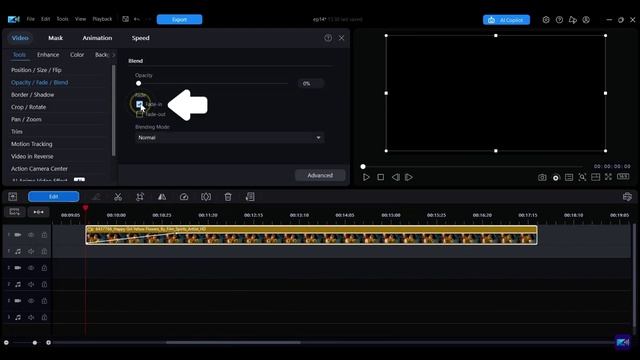Stop the preview playback
This screenshot has height=360, width=640.
380,177
